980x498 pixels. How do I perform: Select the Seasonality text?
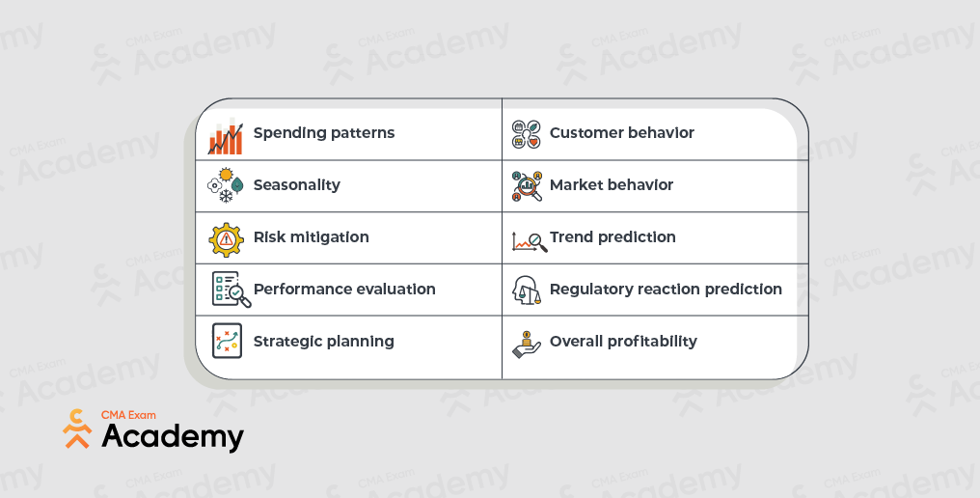tap(297, 185)
